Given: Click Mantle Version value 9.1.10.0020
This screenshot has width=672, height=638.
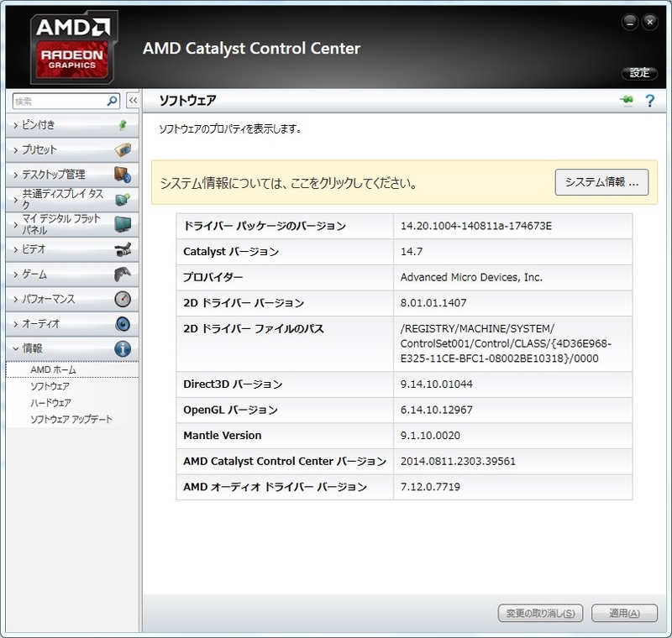Looking at the screenshot, I should [430, 436].
